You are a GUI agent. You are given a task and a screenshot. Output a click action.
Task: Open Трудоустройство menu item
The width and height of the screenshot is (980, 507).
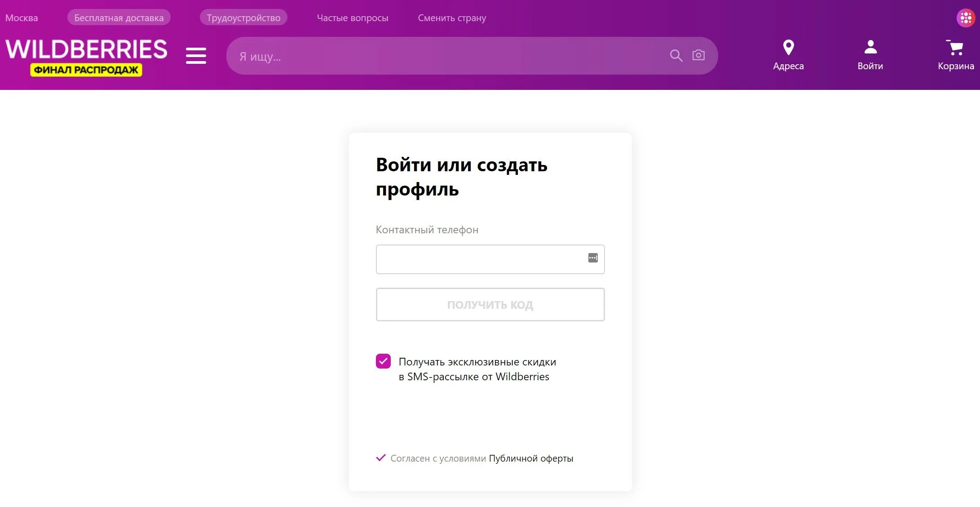pos(243,18)
